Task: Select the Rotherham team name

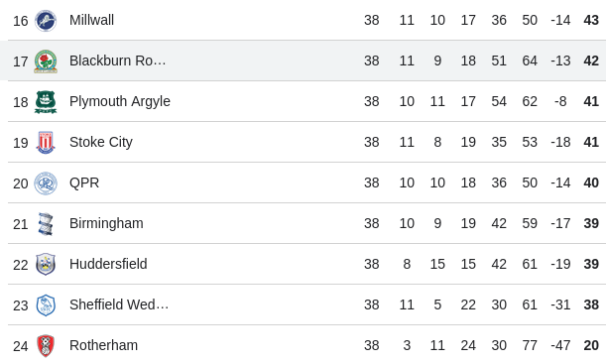Action: [x=103, y=345]
